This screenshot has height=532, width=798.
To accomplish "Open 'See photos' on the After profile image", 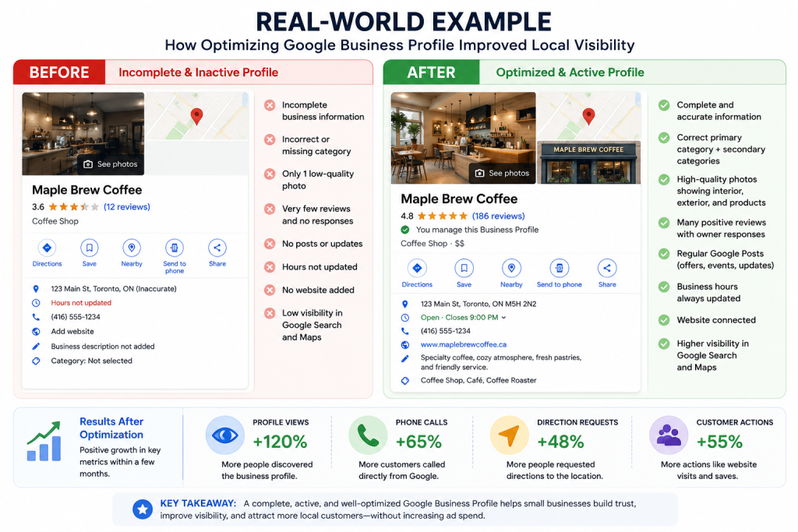I will [x=503, y=174].
